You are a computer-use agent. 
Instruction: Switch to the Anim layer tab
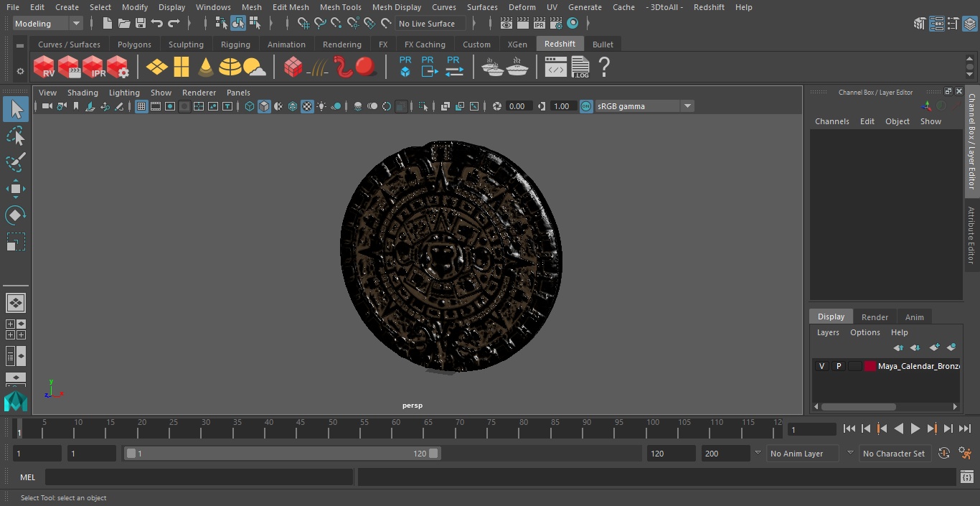coord(914,317)
